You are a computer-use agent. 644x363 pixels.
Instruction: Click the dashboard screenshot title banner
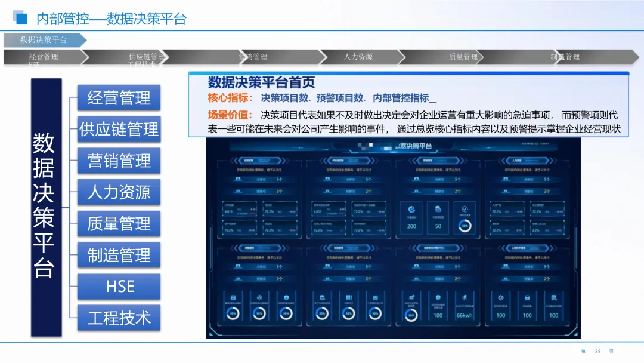click(394, 146)
